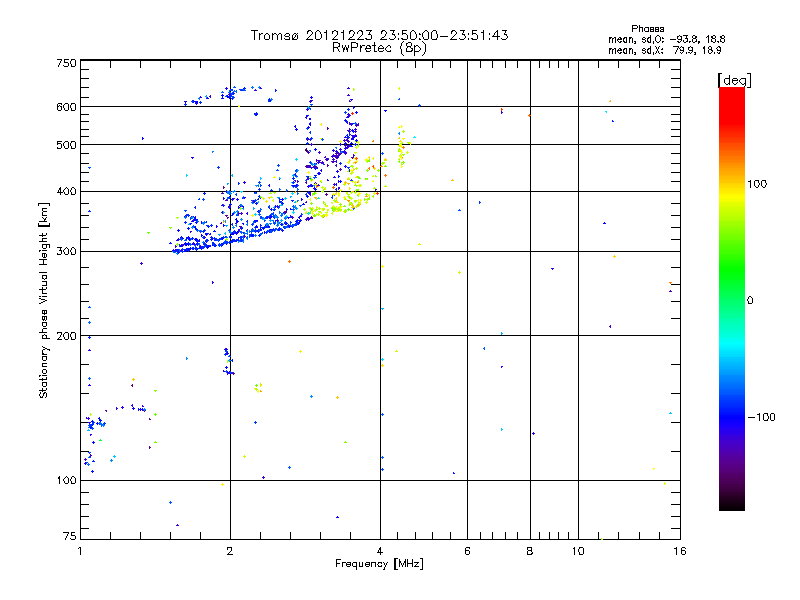This screenshot has width=800, height=600.
Task: Click the colorbar label '0'
Action: pyautogui.click(x=750, y=300)
